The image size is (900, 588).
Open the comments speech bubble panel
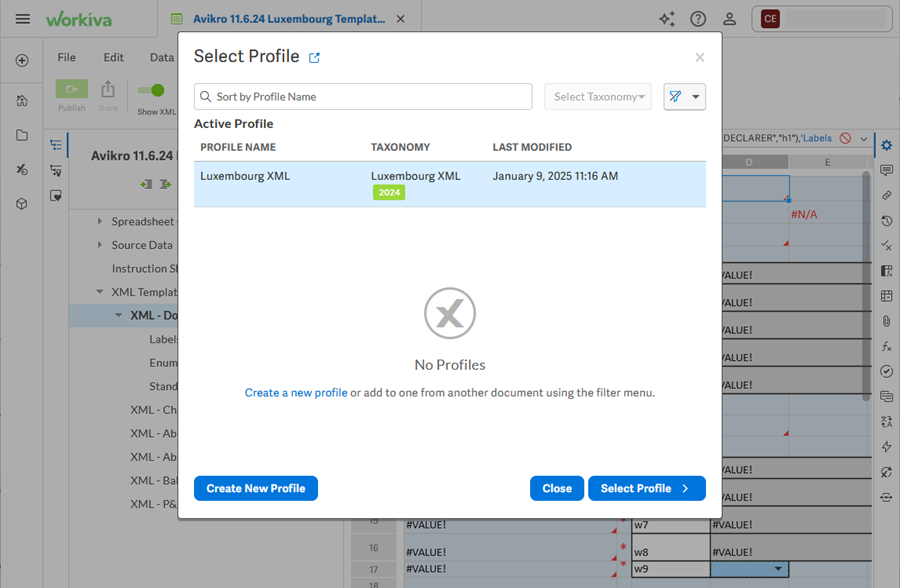click(887, 170)
